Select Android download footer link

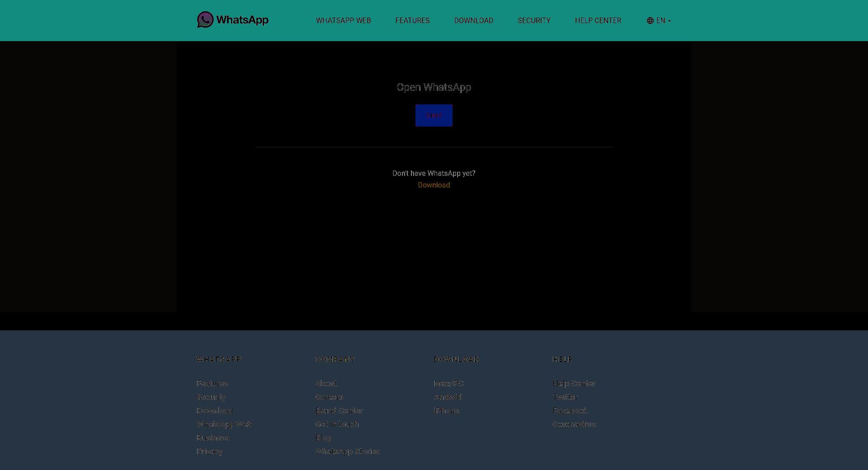point(448,397)
